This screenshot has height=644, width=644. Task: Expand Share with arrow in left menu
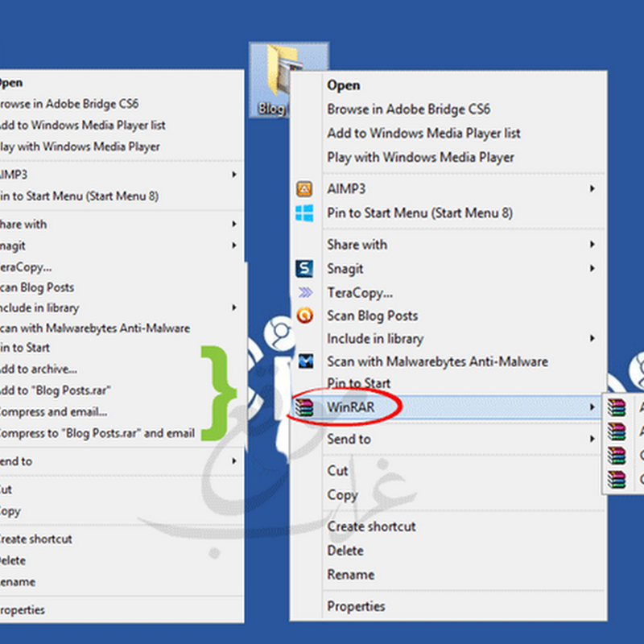click(233, 224)
